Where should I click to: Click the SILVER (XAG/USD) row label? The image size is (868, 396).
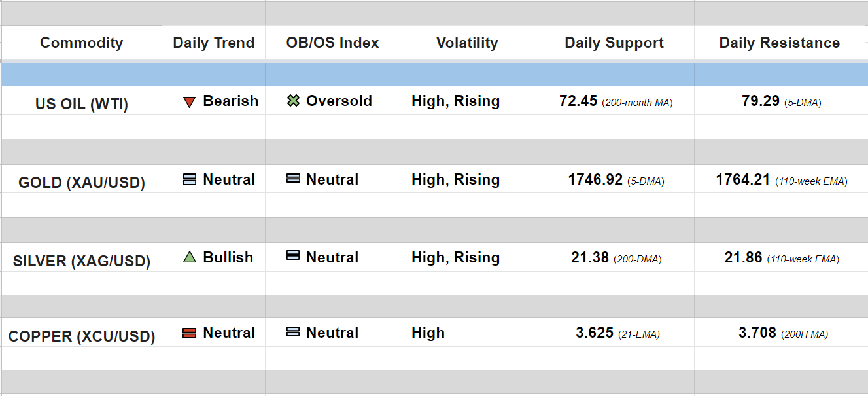pos(82,261)
